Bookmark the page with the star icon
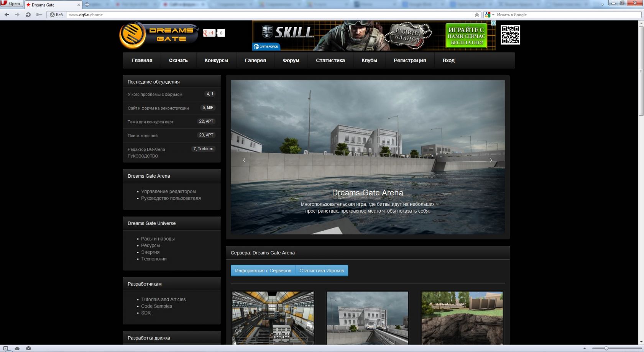 pyautogui.click(x=477, y=15)
